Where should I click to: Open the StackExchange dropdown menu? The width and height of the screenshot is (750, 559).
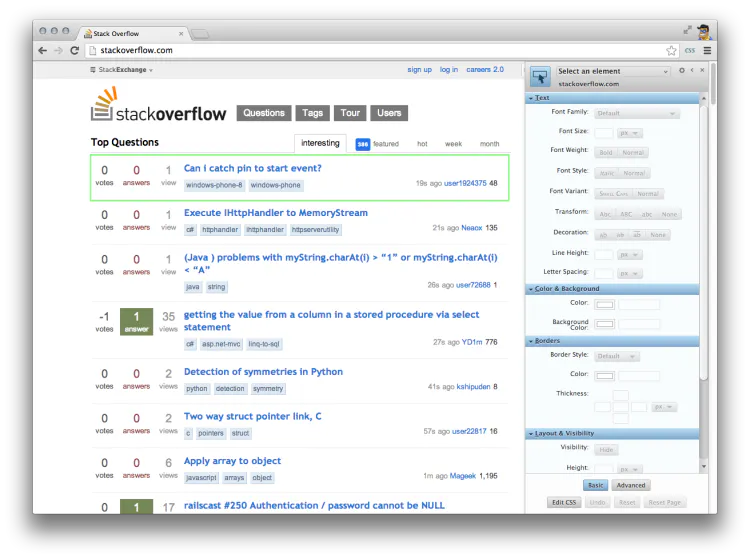122,70
